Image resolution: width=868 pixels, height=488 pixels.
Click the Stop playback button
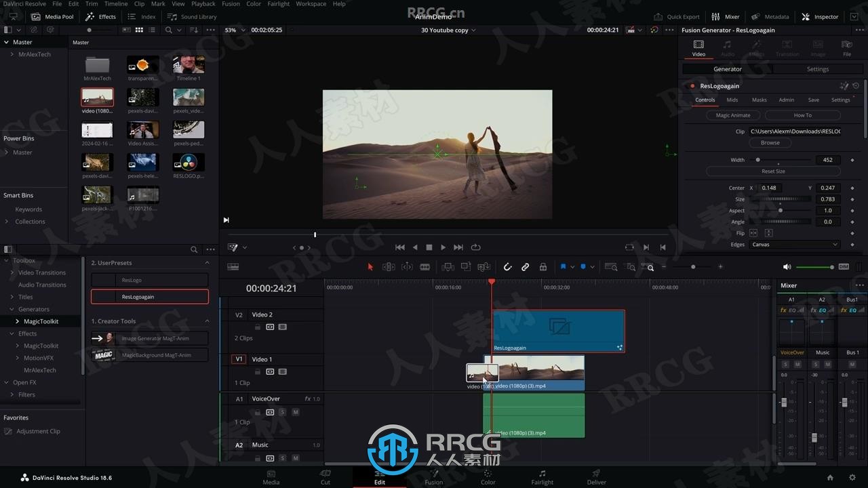pyautogui.click(x=429, y=247)
